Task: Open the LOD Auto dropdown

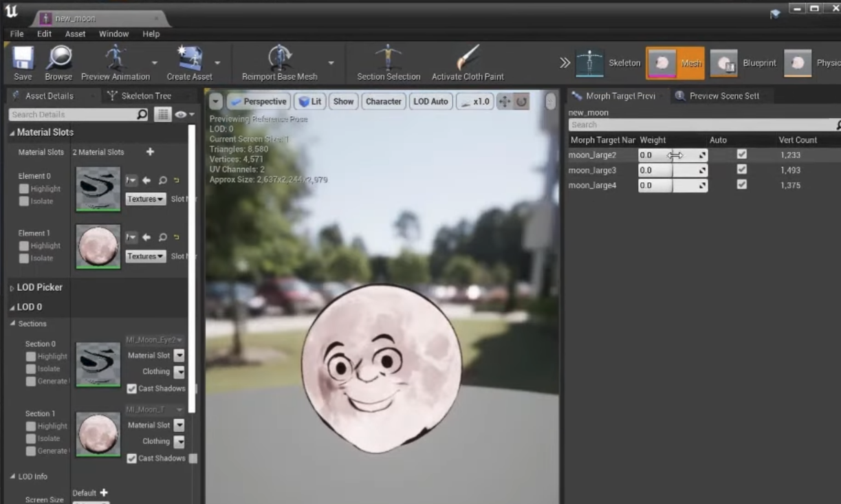Action: point(430,102)
